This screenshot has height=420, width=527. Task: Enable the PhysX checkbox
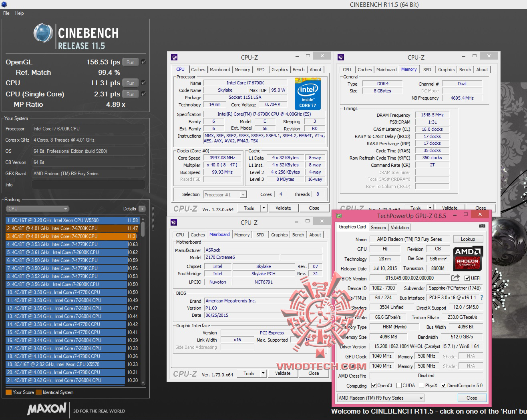pos(421,386)
